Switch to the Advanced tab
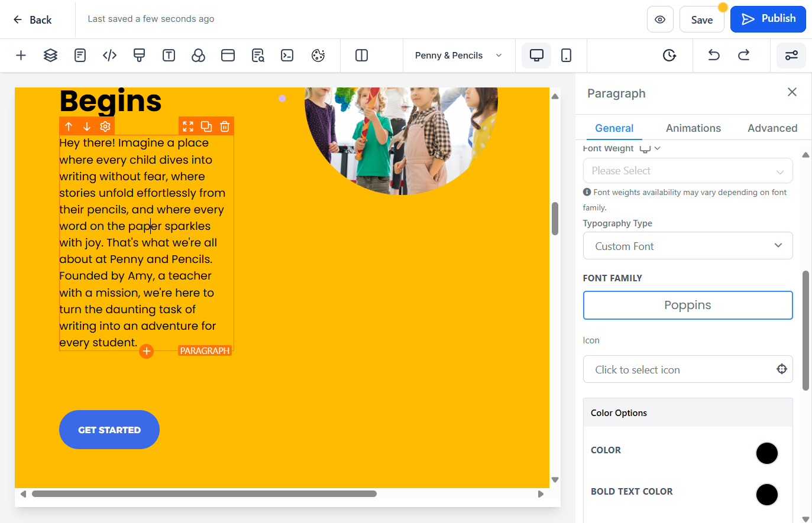This screenshot has width=812, height=523. click(x=772, y=128)
